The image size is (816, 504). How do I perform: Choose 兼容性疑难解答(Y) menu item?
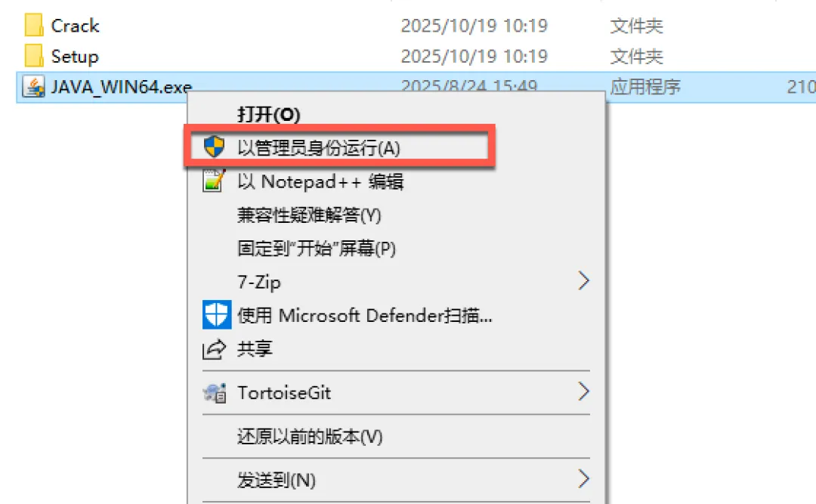[309, 215]
